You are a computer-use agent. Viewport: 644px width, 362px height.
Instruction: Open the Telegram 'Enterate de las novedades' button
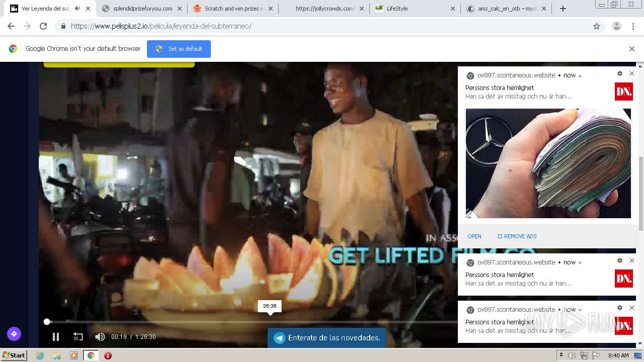[x=327, y=338]
